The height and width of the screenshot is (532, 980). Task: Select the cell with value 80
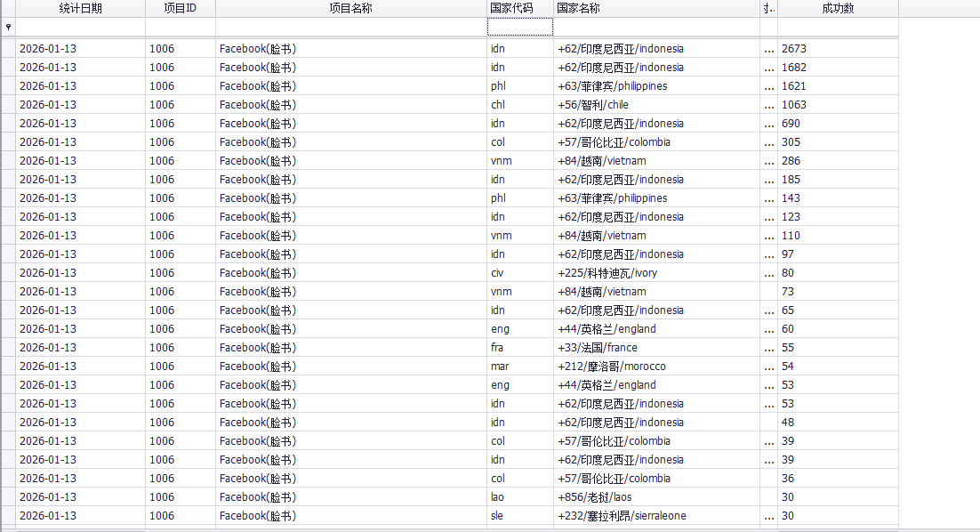[x=838, y=273]
